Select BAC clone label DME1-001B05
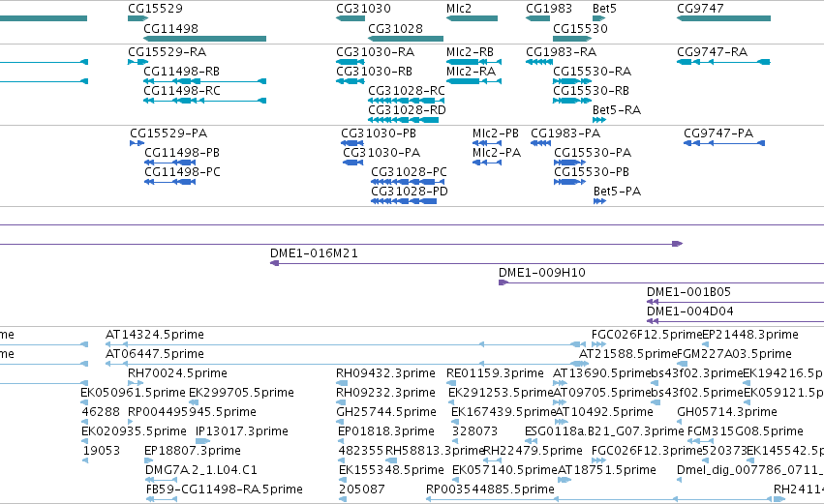Image resolution: width=824 pixels, height=504 pixels. (688, 292)
